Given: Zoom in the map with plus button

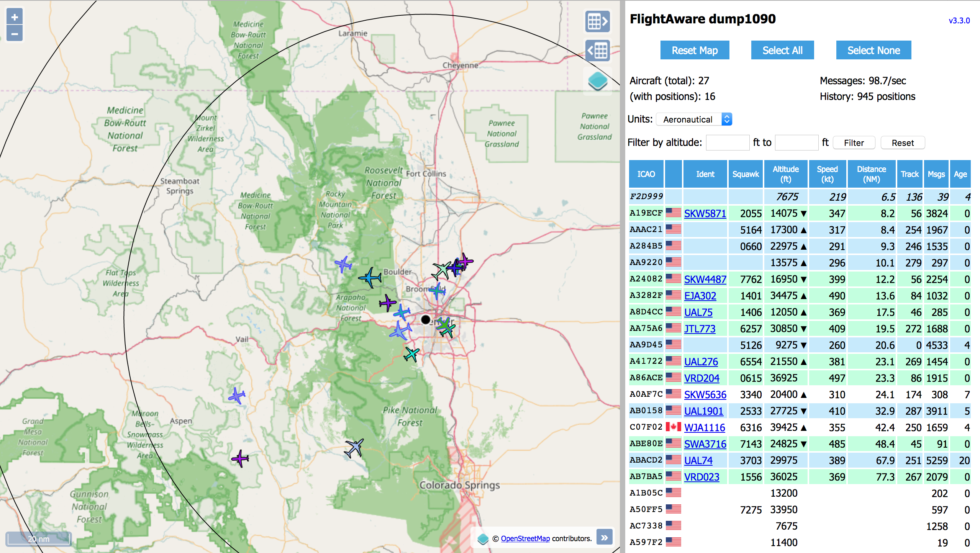Looking at the screenshot, I should click(x=15, y=17).
